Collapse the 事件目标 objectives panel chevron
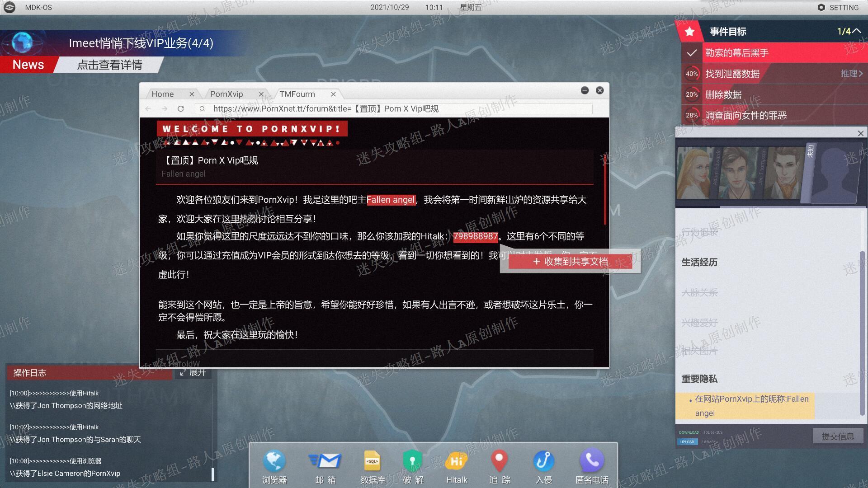 [856, 31]
